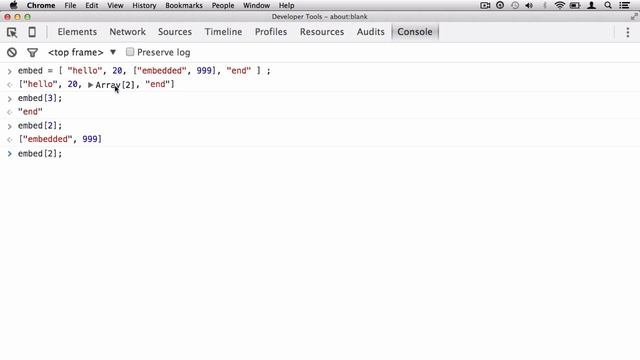
Task: Toggle device mode phone icon
Action: click(x=32, y=32)
